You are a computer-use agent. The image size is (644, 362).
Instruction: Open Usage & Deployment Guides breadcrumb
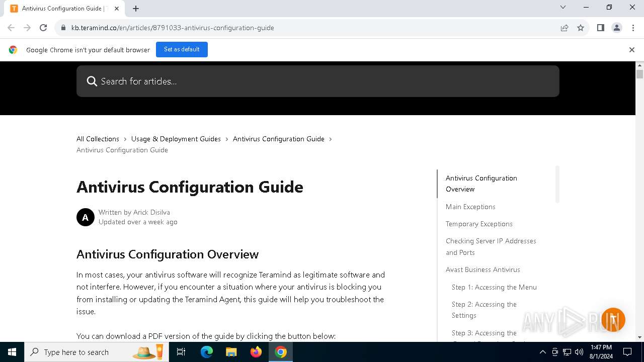[176, 139]
